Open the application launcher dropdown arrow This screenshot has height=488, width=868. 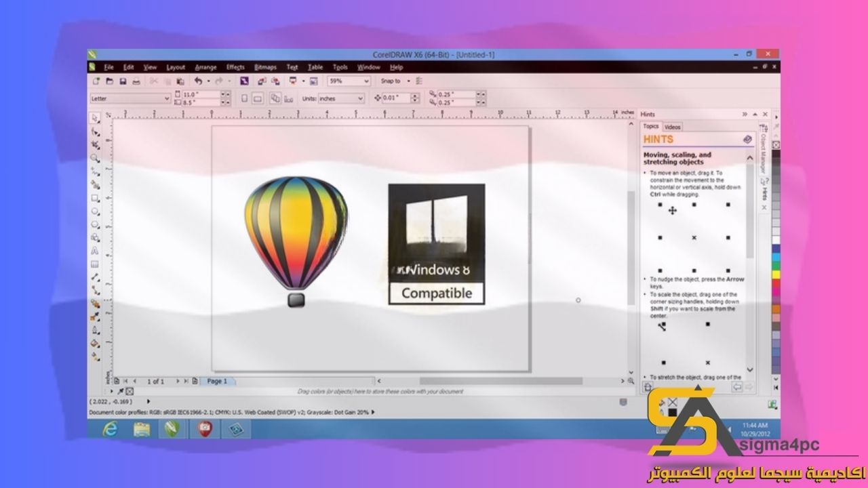pos(303,81)
